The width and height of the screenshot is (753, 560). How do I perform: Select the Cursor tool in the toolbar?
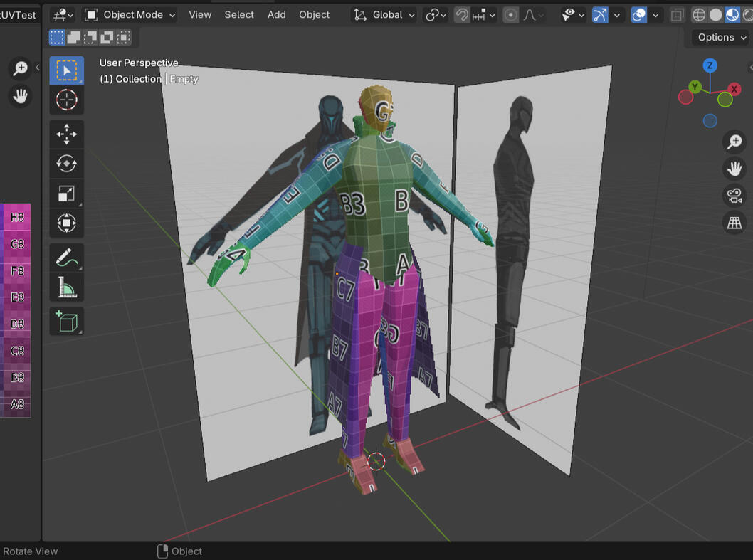click(66, 100)
